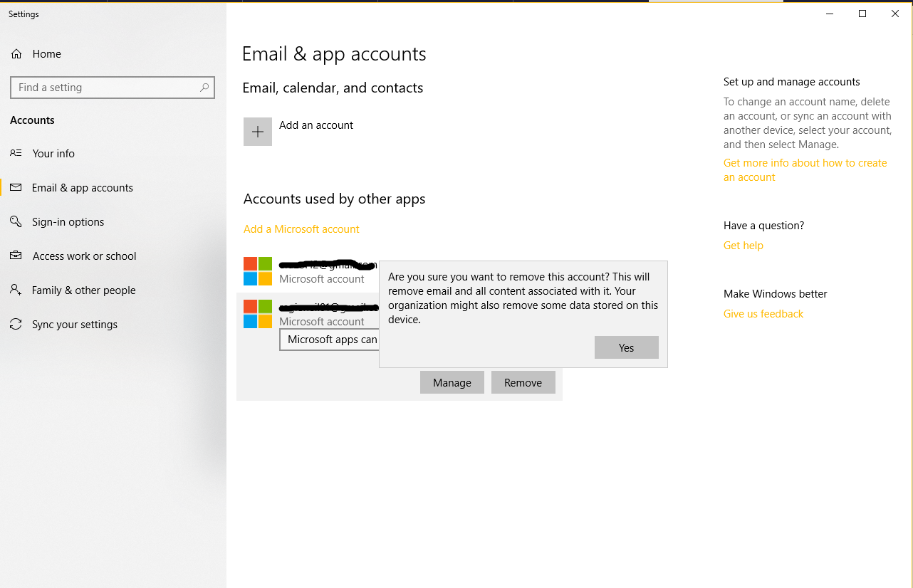Click the Family & other people icon
This screenshot has height=588, width=913.
pos(16,290)
